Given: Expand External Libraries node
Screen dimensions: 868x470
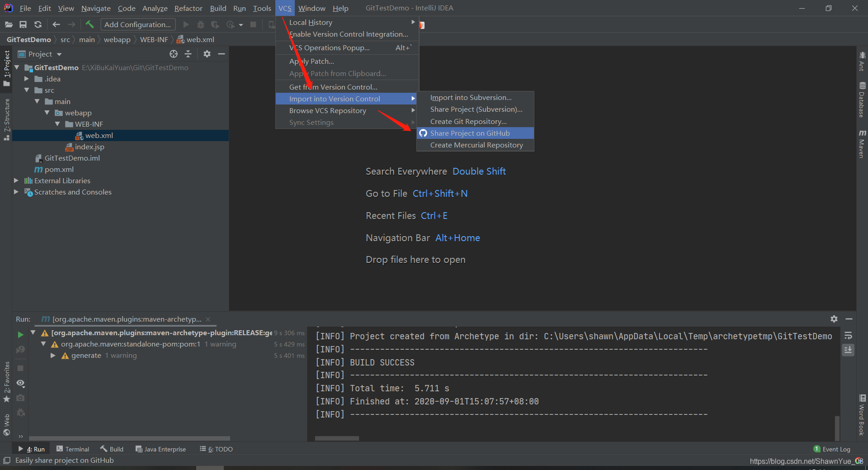Looking at the screenshot, I should [16, 180].
